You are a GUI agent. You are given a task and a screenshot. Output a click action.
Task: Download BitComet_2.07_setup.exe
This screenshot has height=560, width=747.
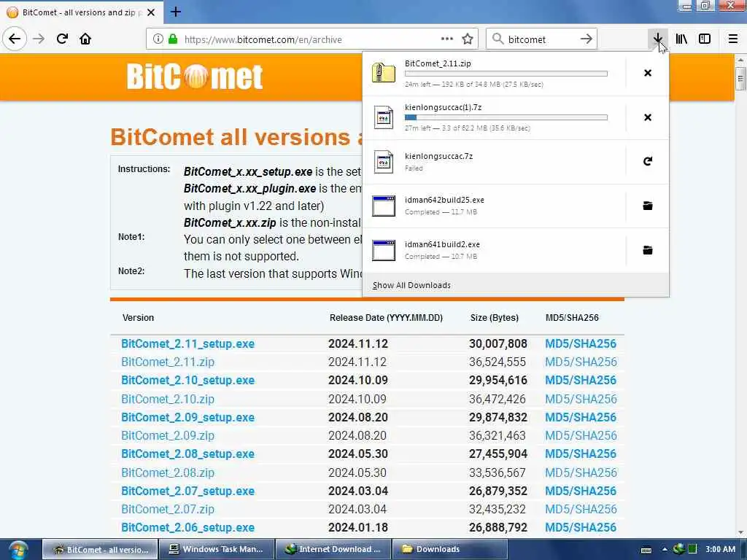[x=187, y=491]
